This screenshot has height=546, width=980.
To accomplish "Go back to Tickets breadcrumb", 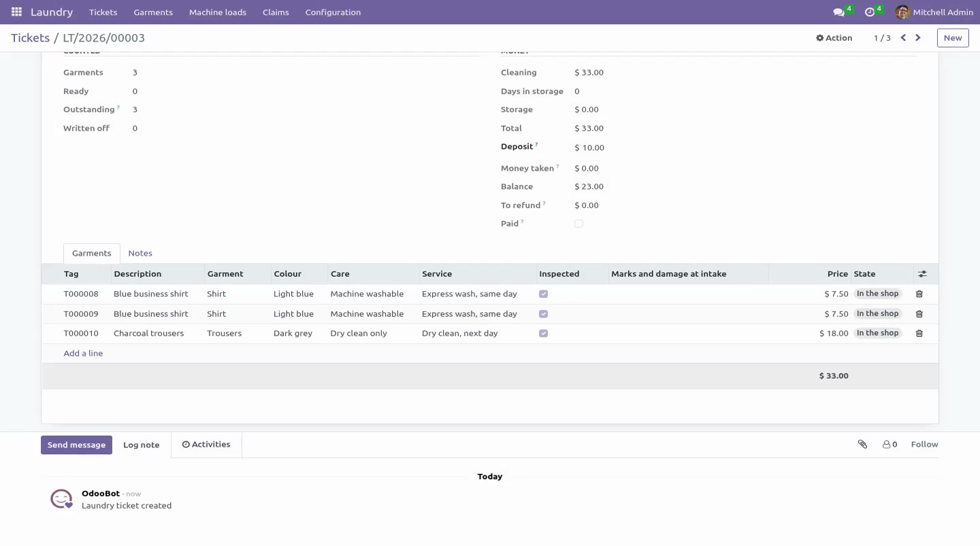I will tap(30, 38).
